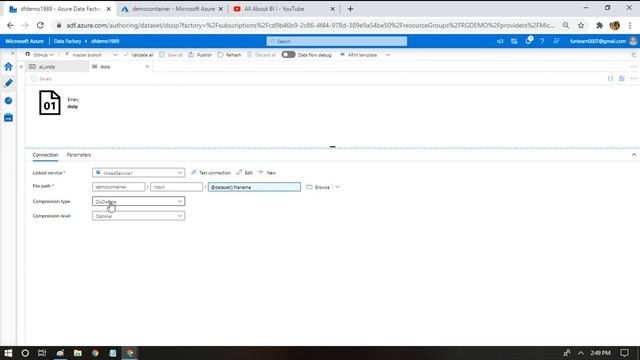This screenshot has height=360, width=640.
Task: Toggle Data flow debug switch
Action: [288, 55]
